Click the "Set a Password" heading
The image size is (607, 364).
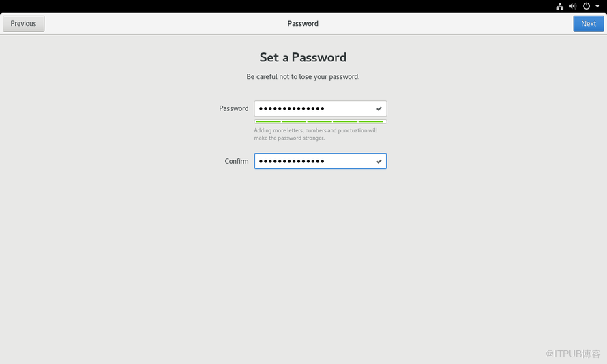pos(303,58)
